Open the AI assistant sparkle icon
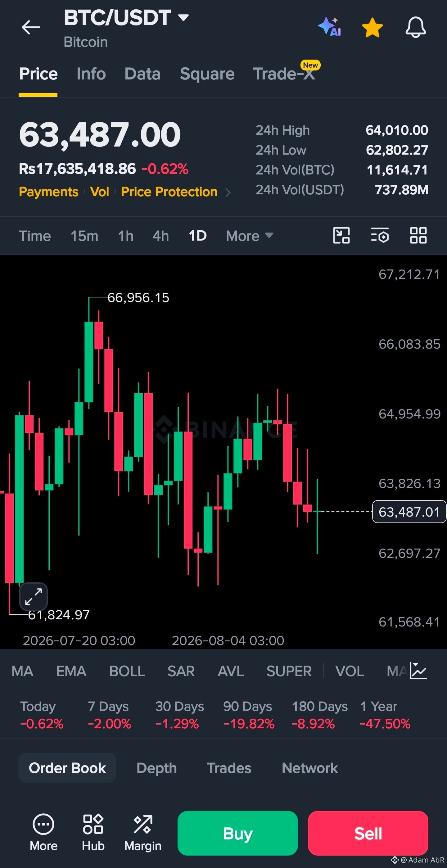The image size is (447, 868). 329,27
